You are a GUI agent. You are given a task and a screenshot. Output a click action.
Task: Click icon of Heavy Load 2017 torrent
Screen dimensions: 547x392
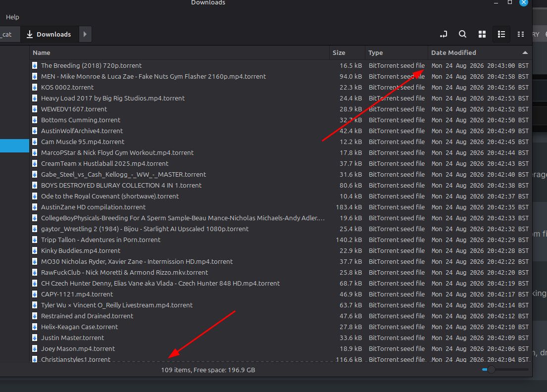pyautogui.click(x=35, y=98)
